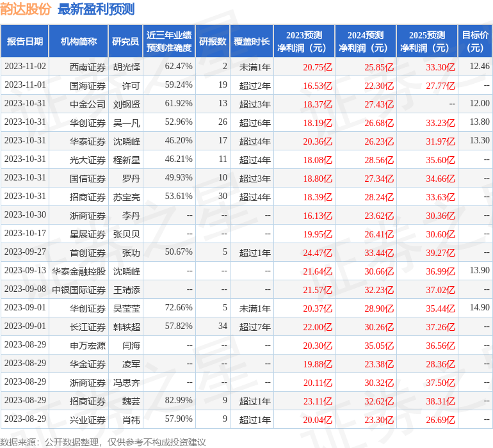Click the 韵达股份 title text

coord(26,9)
